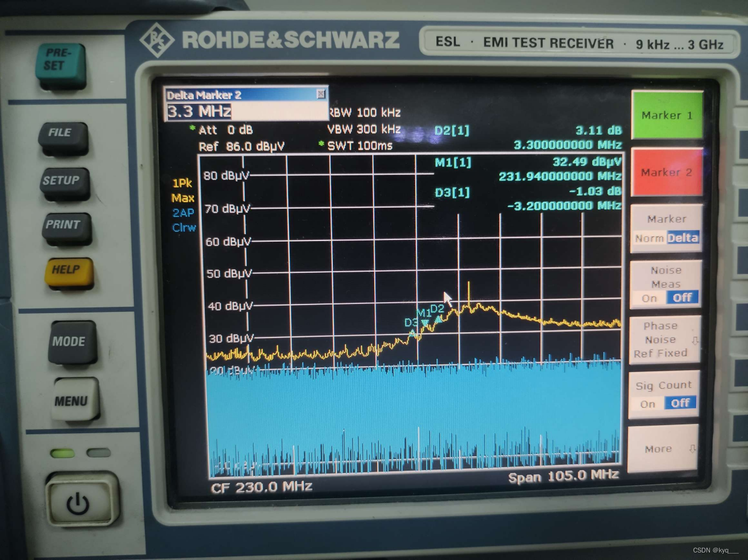The width and height of the screenshot is (748, 560).
Task: Open the More softkey menu
Action: [x=663, y=449]
